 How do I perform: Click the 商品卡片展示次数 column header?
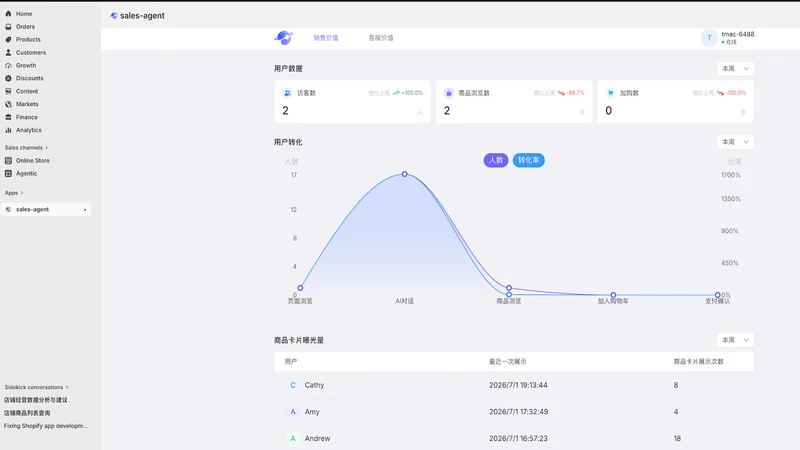698,362
